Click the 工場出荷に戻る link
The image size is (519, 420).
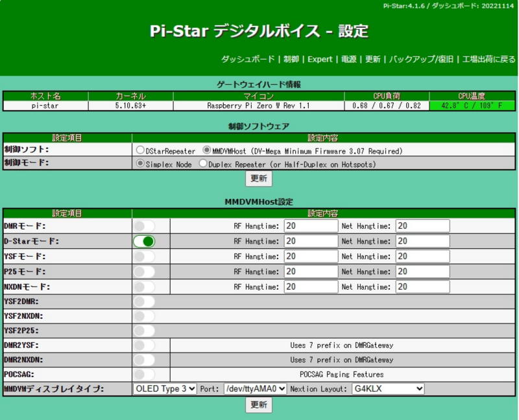[489, 59]
